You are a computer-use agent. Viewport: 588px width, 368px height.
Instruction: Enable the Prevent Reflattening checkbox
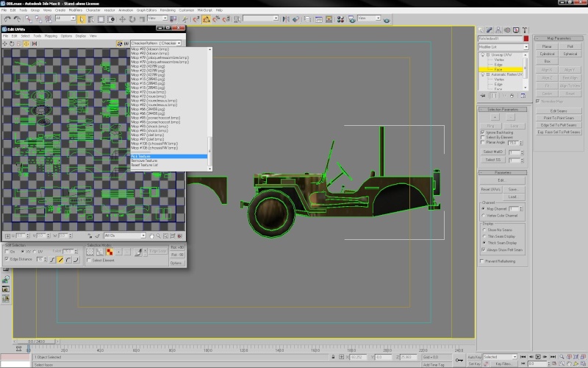(x=482, y=261)
